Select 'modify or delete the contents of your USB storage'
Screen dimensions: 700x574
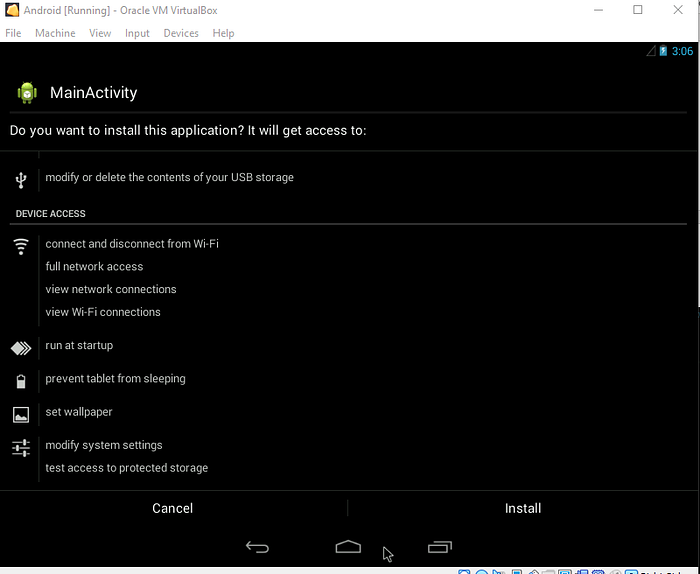(x=170, y=177)
